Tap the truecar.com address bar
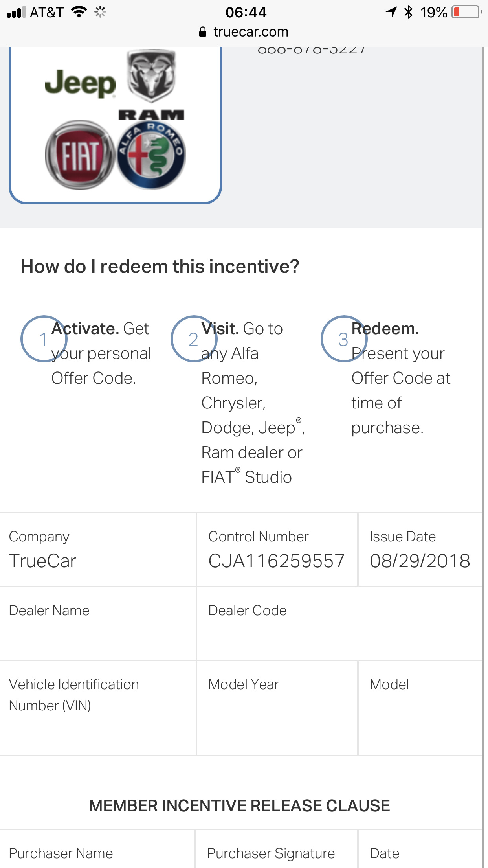The height and width of the screenshot is (868, 488). pos(251,32)
